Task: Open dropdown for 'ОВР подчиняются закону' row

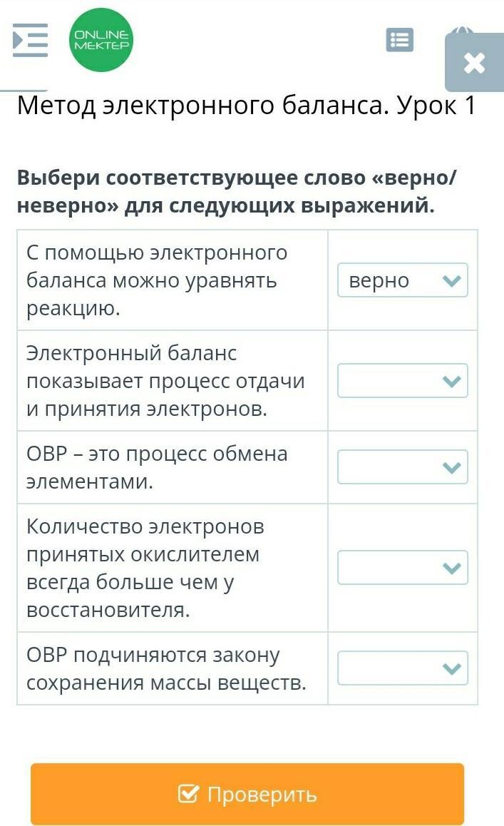Action: [402, 668]
